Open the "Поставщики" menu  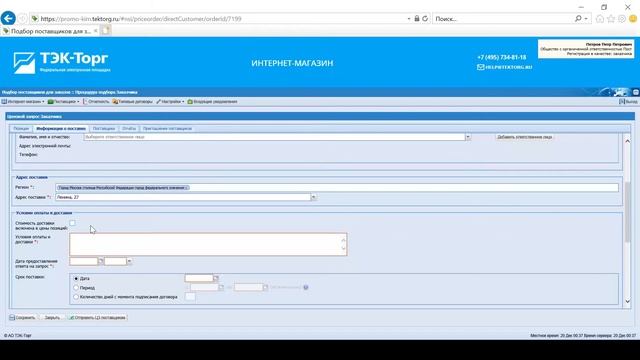[64, 102]
